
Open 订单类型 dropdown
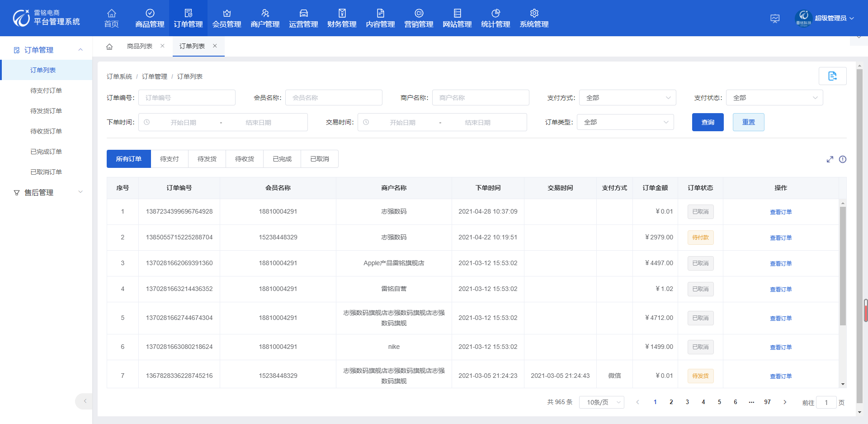[625, 122]
